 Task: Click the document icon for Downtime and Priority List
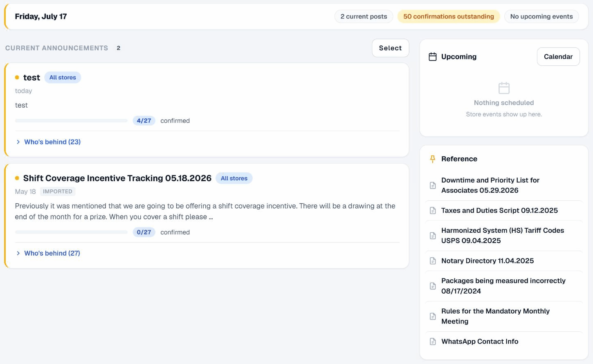433,185
